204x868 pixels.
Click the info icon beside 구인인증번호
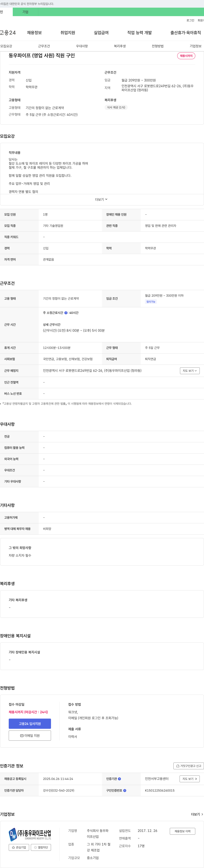(x=125, y=790)
